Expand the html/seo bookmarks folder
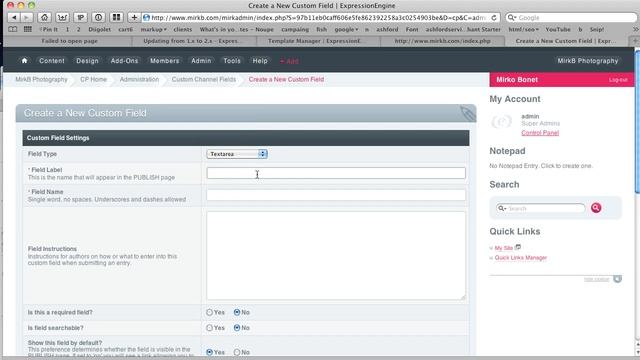 click(524, 29)
